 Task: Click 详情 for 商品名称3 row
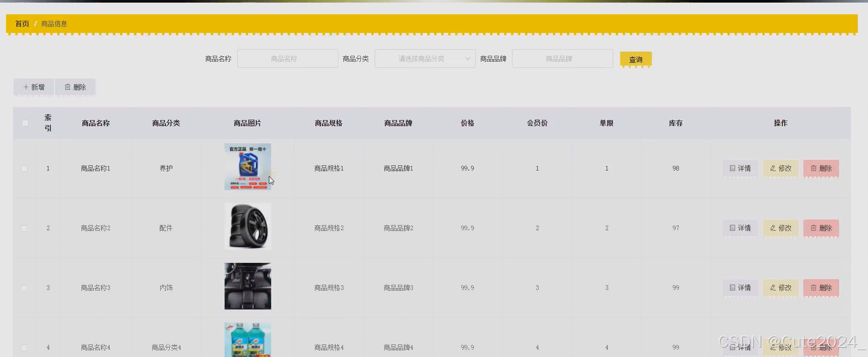[740, 288]
